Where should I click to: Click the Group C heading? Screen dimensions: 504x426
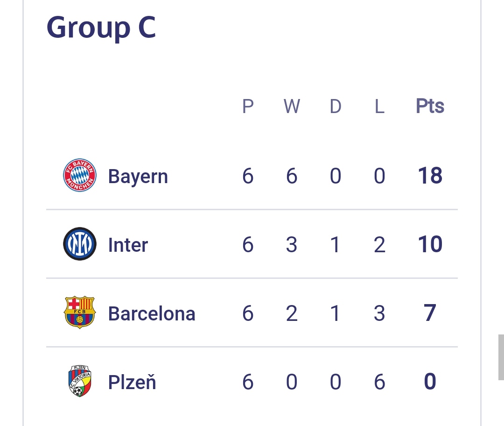[x=101, y=27]
